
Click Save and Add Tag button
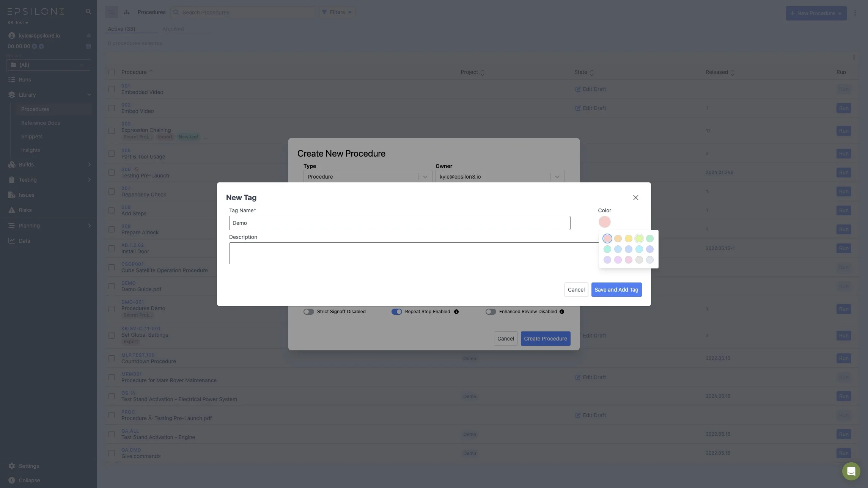click(x=616, y=290)
